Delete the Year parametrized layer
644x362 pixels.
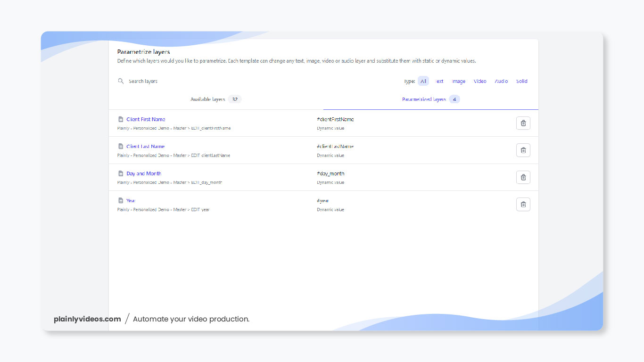tap(523, 205)
